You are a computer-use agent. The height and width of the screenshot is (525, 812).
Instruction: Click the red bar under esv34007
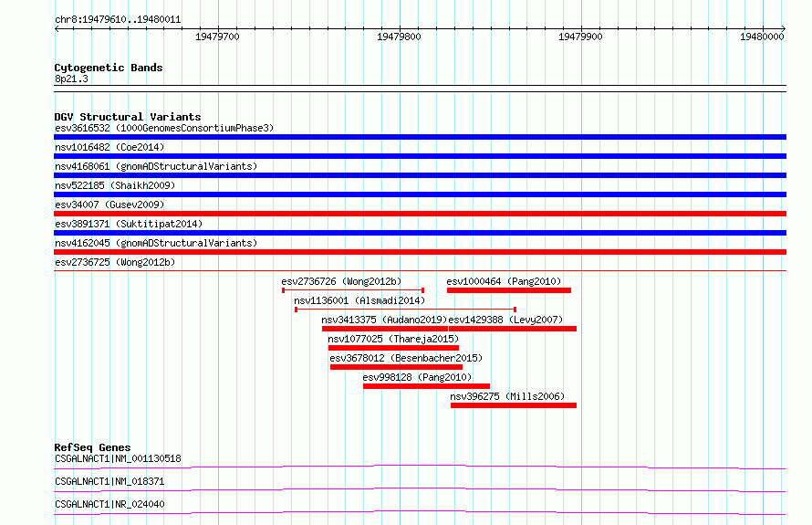coord(420,214)
